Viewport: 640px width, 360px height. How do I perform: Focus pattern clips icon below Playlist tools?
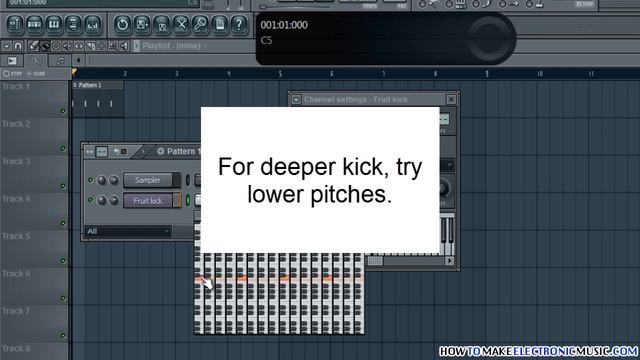click(x=12, y=61)
